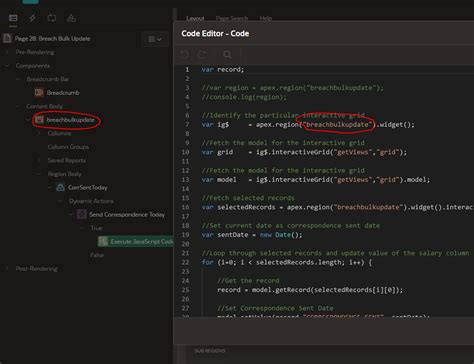Image resolution: width=474 pixels, height=364 pixels.
Task: Expand the Post-Rendering node
Action: (x=7, y=268)
